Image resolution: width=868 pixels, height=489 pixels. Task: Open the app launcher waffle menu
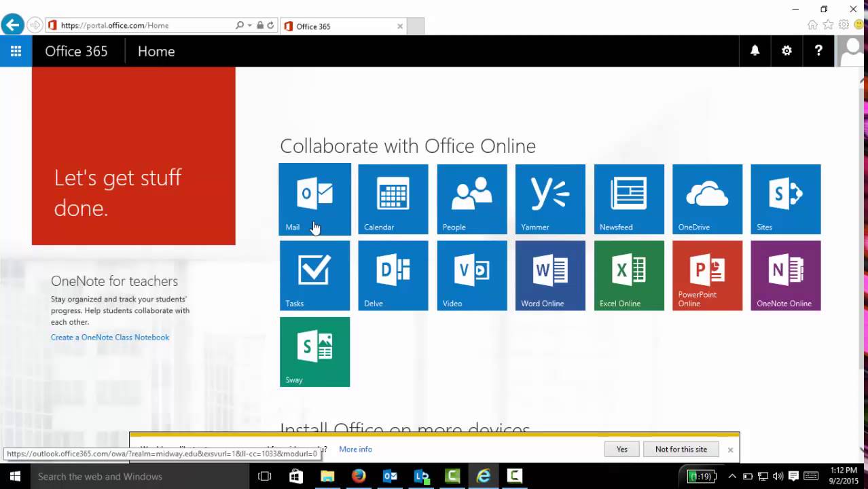[16, 51]
